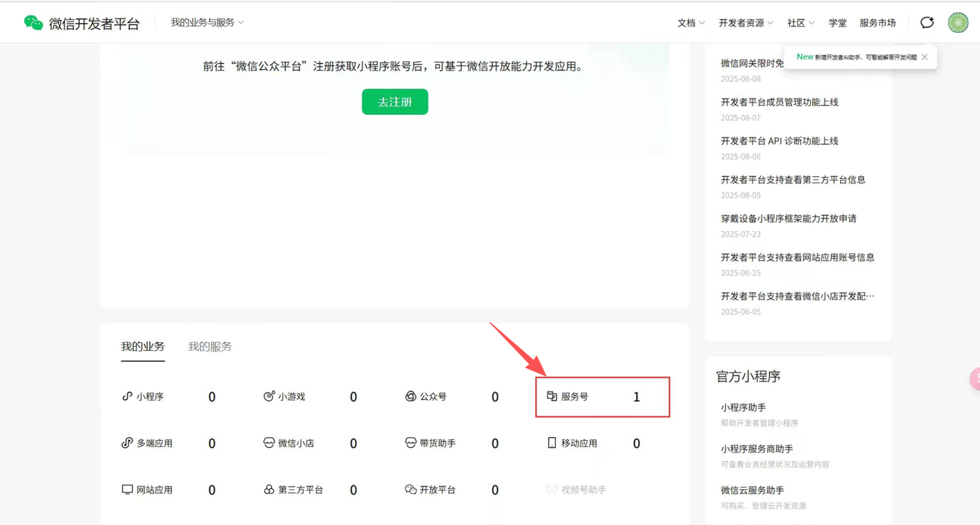Open the 微信云服务助手 entry
The width and height of the screenshot is (980, 525).
point(752,490)
